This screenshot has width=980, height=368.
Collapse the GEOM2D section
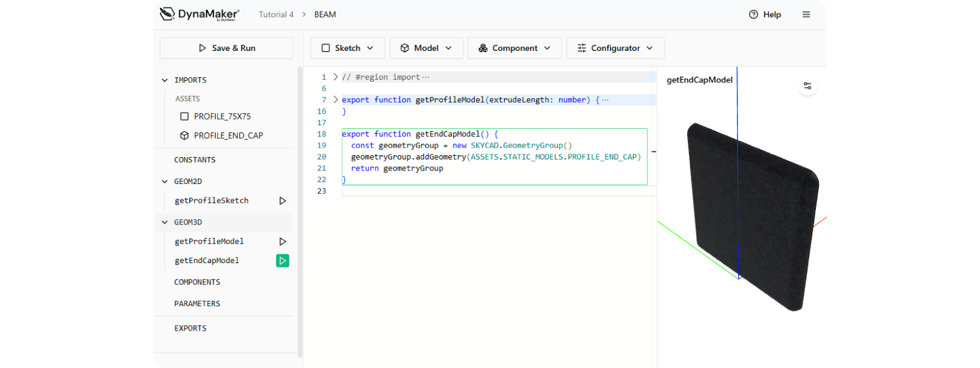165,182
